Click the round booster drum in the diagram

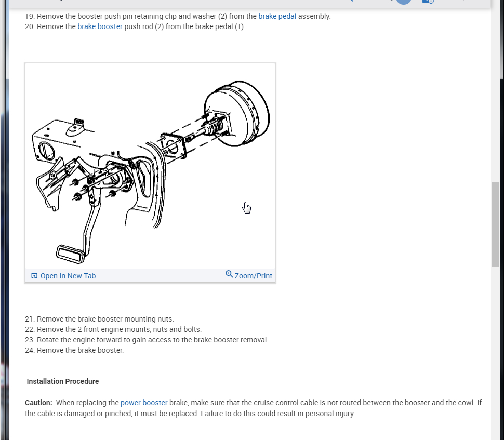point(237,113)
